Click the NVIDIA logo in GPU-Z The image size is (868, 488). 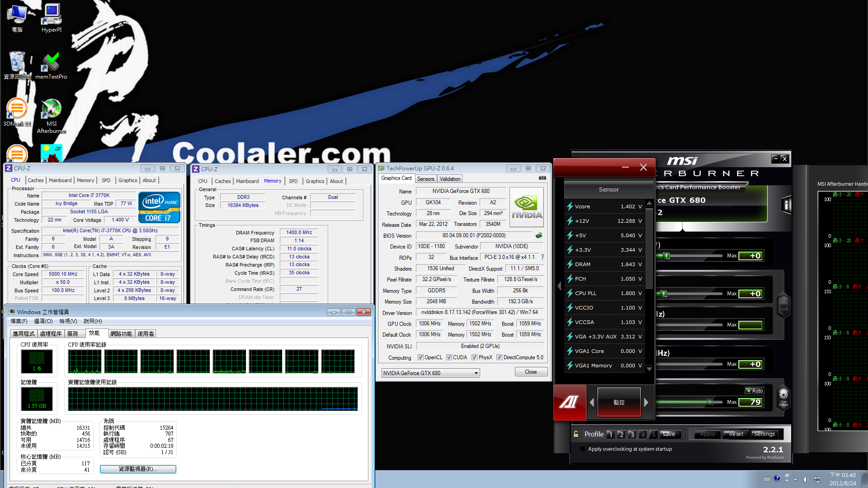click(x=527, y=207)
